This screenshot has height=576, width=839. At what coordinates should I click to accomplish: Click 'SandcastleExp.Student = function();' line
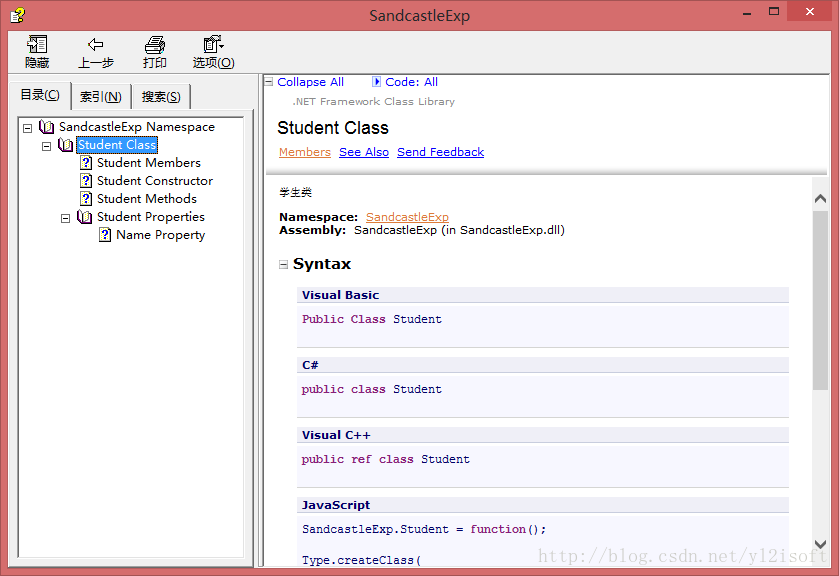point(424,529)
